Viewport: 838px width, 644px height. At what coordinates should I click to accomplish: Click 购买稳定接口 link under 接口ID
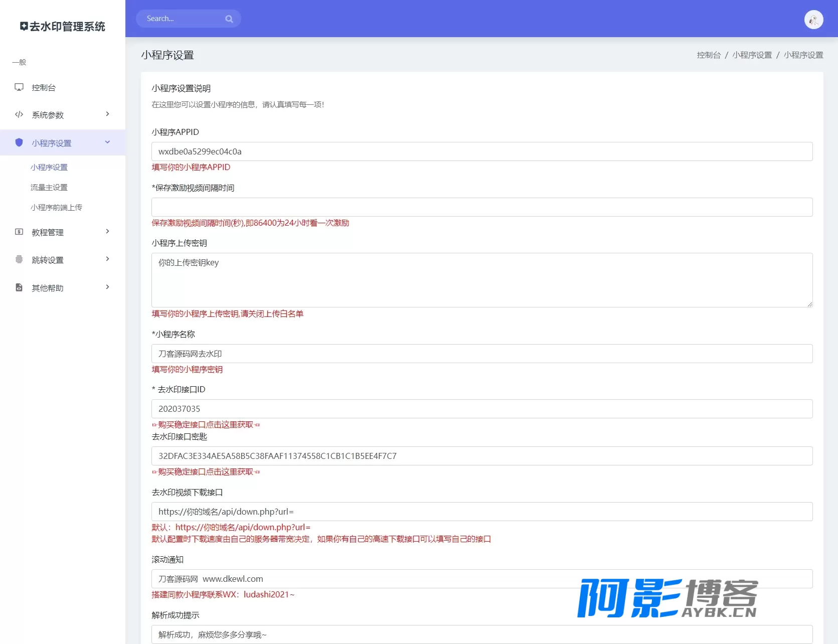pos(206,425)
